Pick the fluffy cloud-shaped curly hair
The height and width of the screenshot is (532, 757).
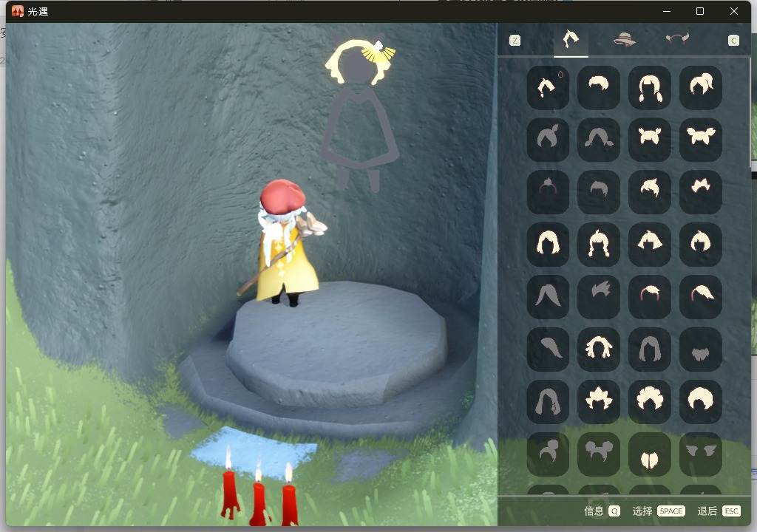[x=650, y=401]
